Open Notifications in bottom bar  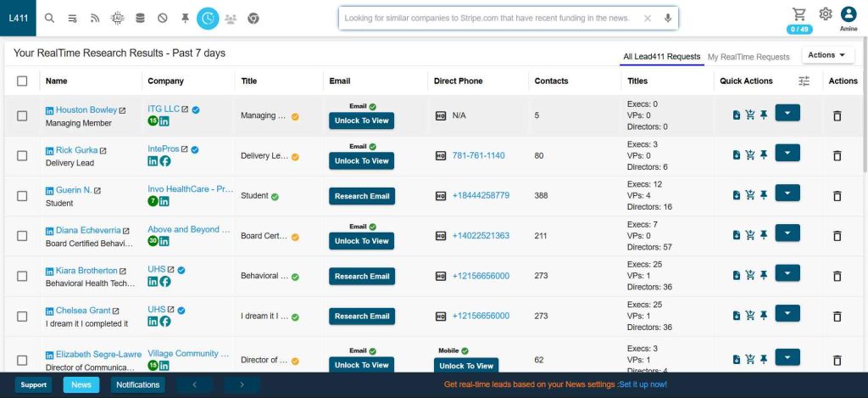138,384
